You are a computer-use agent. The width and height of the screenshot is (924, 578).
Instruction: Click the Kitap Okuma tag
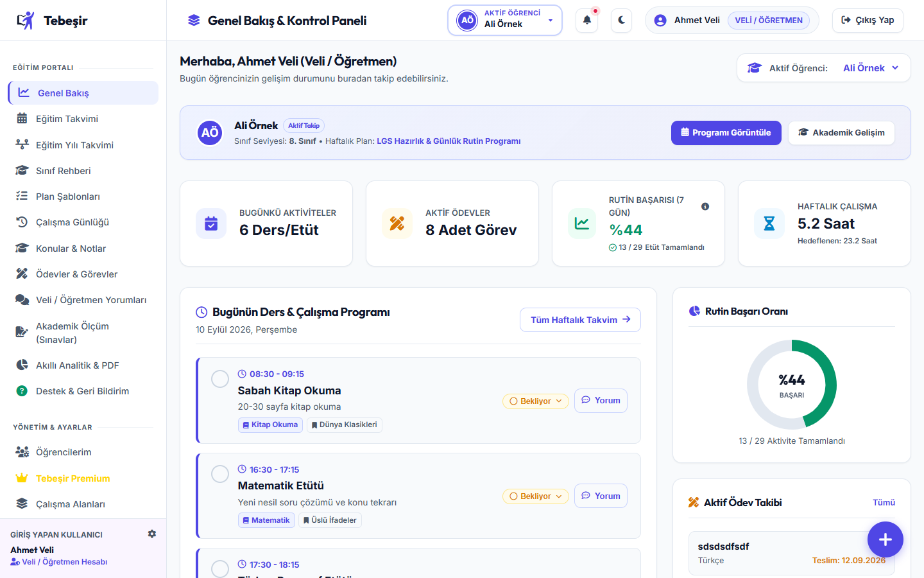[x=270, y=425]
